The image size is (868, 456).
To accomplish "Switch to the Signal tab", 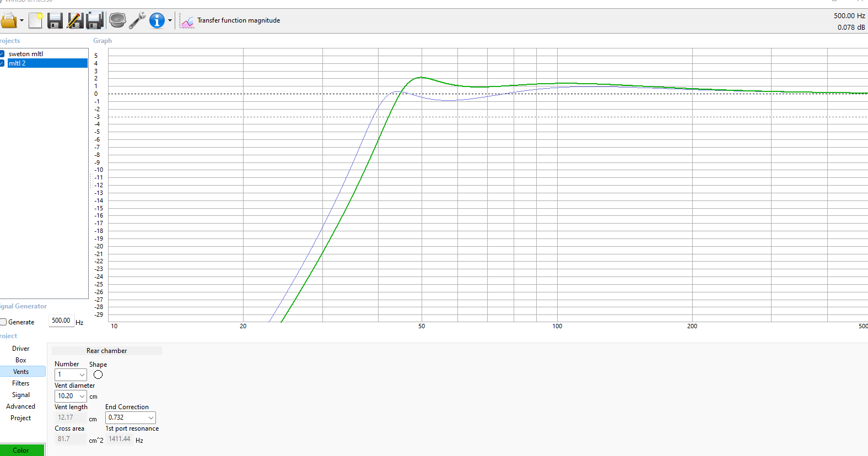I will [x=21, y=395].
